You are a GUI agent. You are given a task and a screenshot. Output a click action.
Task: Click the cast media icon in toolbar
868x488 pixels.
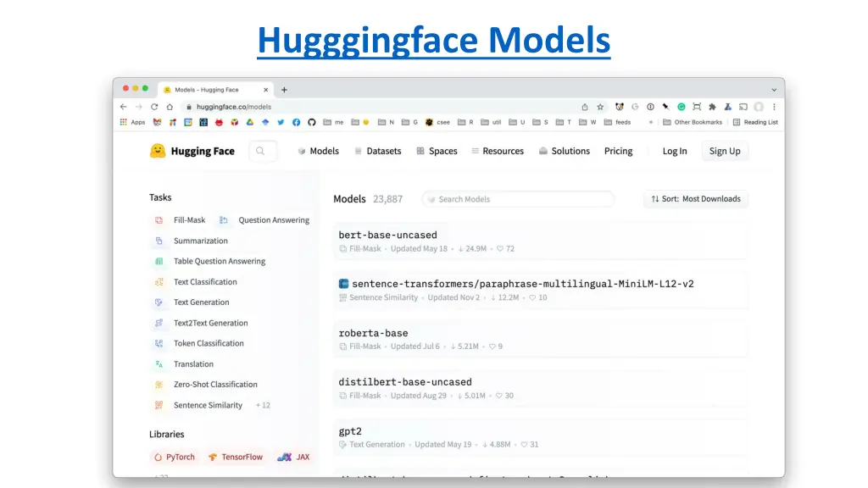(x=743, y=107)
